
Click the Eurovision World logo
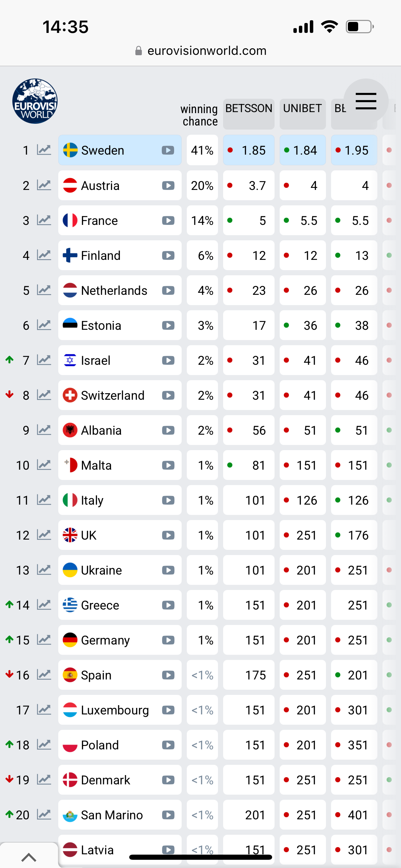coord(35,101)
